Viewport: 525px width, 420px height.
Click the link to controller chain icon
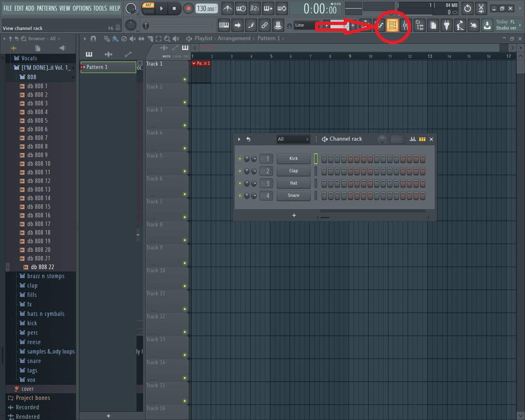264,25
